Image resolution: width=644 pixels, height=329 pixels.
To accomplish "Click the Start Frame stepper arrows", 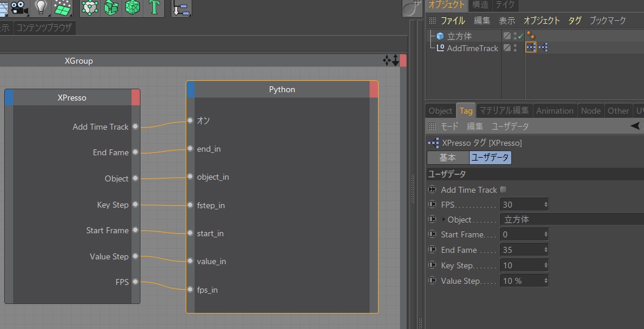I will [x=545, y=234].
